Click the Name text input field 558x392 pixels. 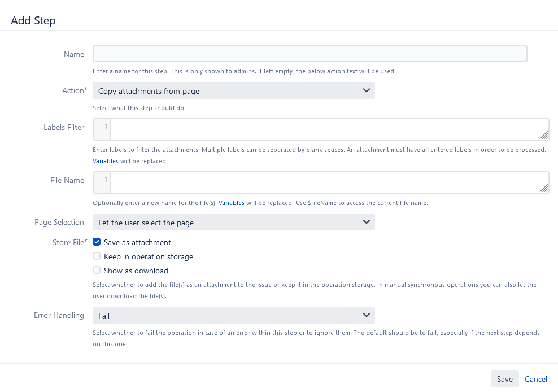[x=309, y=54]
